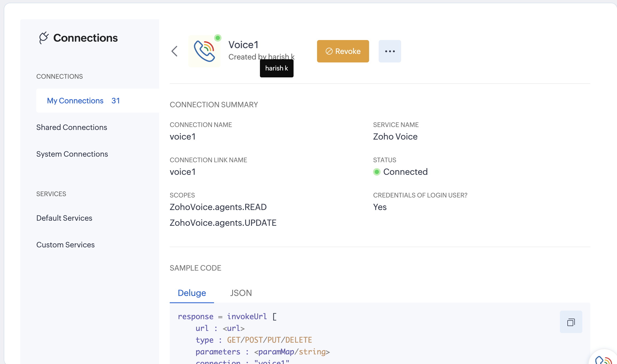Click the Zoho Voice phone icon
617x364 pixels.
[x=204, y=51]
